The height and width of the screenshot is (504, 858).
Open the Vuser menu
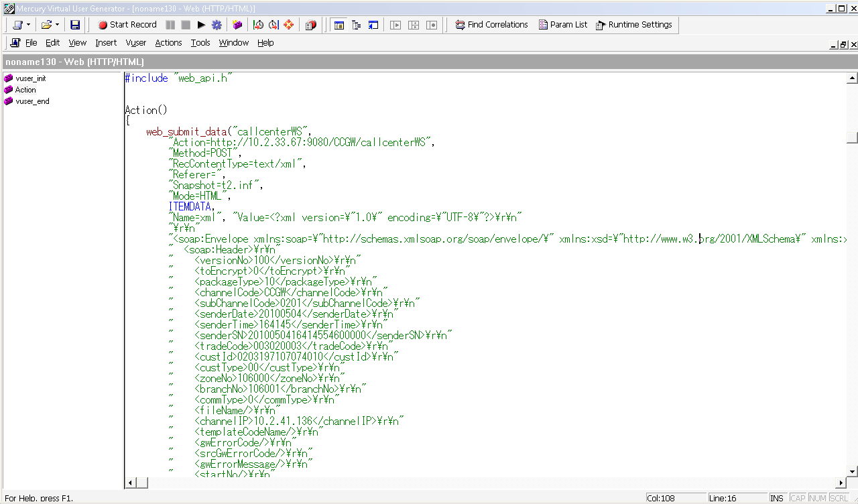tap(136, 43)
